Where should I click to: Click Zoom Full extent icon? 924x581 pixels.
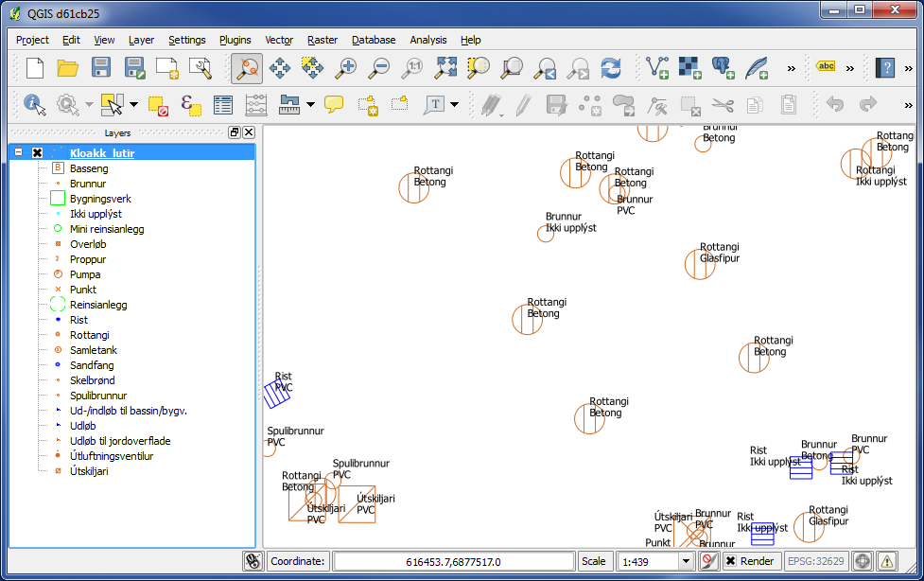click(445, 68)
